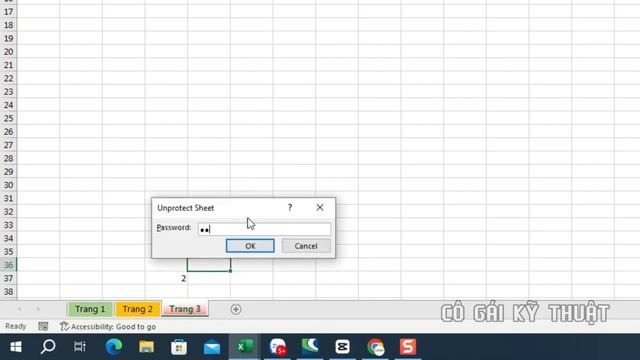Select row 20 header
Image resolution: width=640 pixels, height=360 pixels.
click(8, 52)
